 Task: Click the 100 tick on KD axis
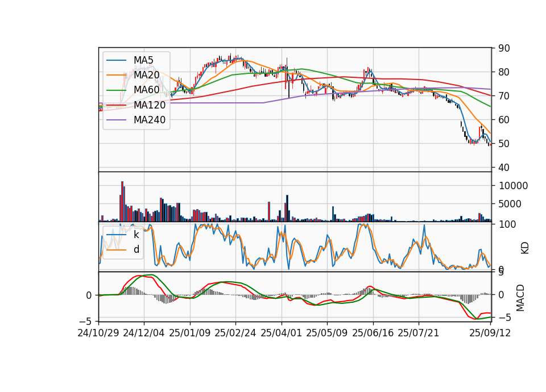pos(507,225)
